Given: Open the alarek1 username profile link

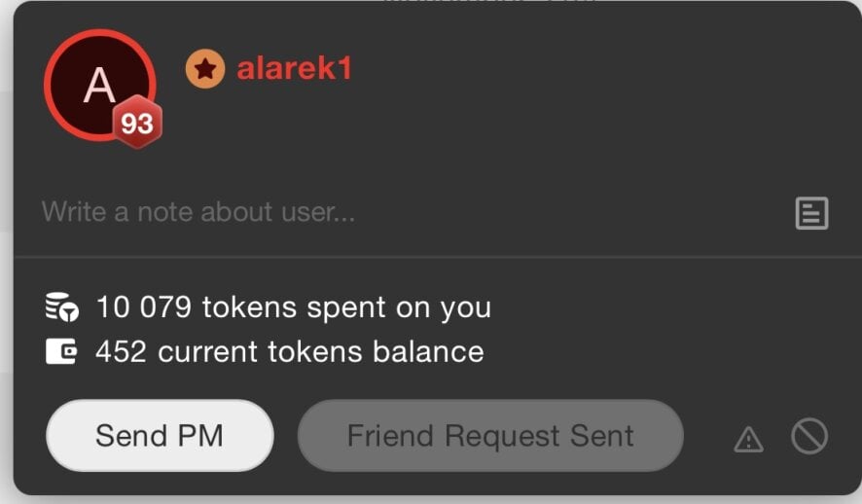Looking at the screenshot, I should point(294,69).
